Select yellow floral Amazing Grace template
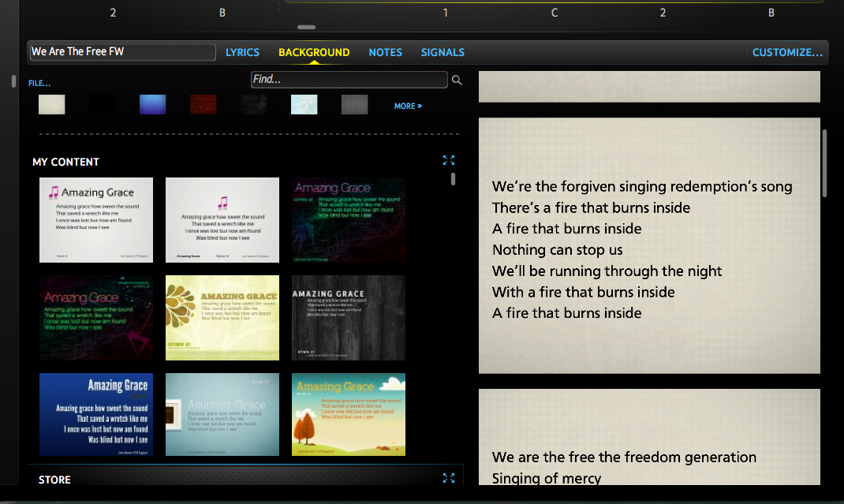This screenshot has height=504, width=844. [222, 318]
